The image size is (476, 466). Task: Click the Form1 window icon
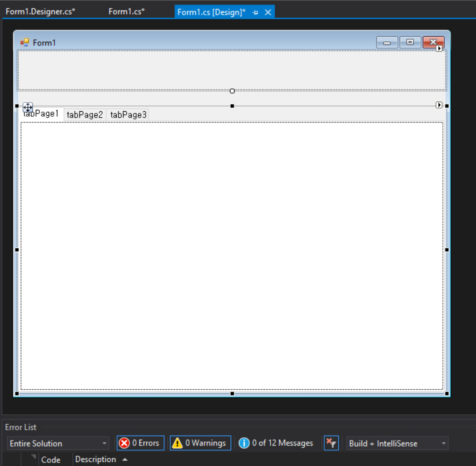coord(25,43)
